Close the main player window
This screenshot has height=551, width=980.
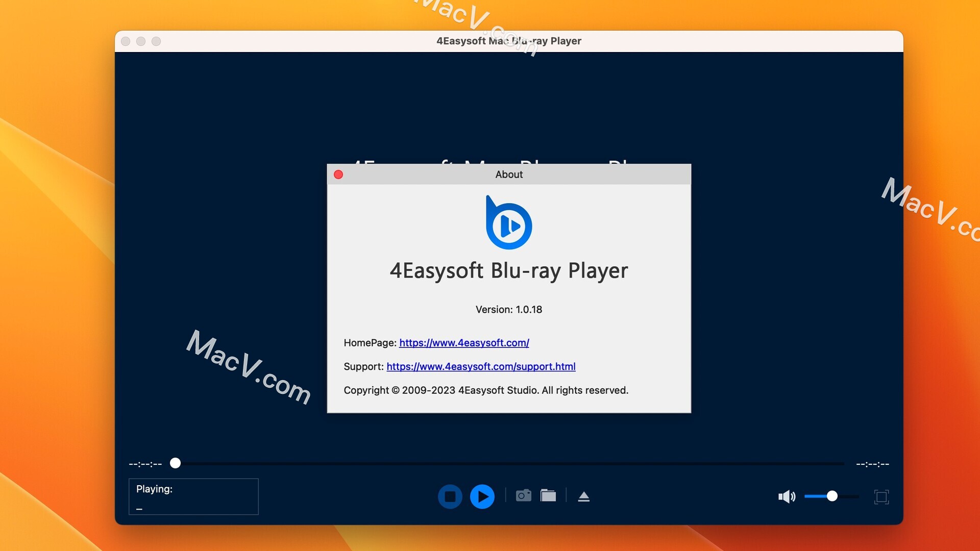pyautogui.click(x=126, y=41)
